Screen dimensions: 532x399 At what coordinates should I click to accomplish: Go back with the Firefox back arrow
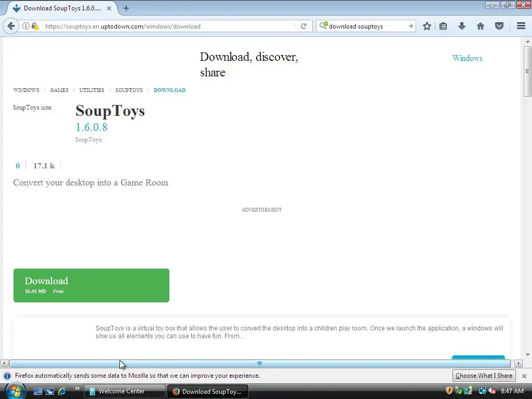click(x=11, y=26)
